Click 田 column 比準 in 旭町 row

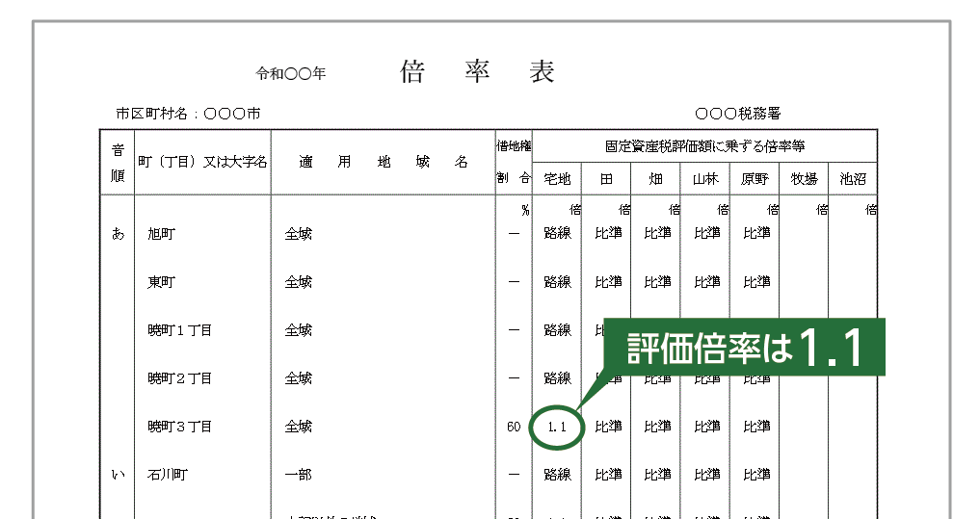tap(608, 234)
